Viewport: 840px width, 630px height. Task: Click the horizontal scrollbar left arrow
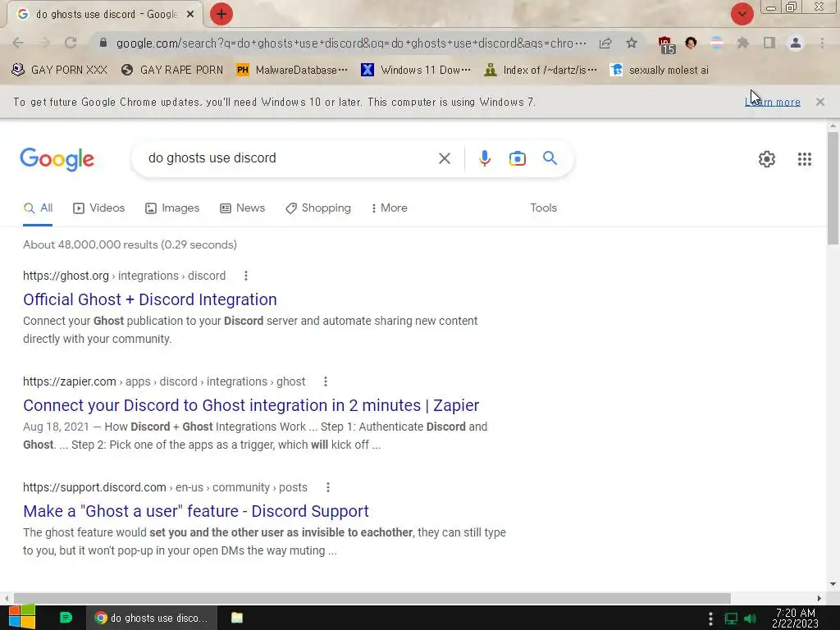tap(6, 598)
